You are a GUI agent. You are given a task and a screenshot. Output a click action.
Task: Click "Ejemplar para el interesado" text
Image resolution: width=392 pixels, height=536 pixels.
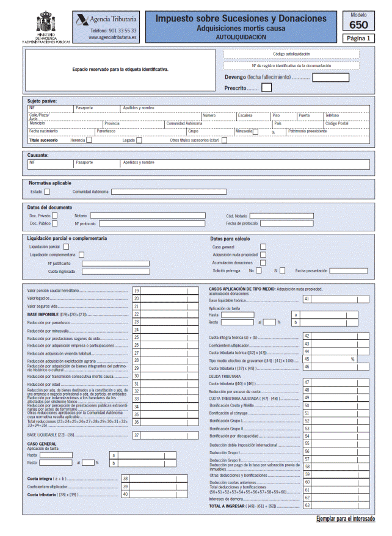click(346, 519)
